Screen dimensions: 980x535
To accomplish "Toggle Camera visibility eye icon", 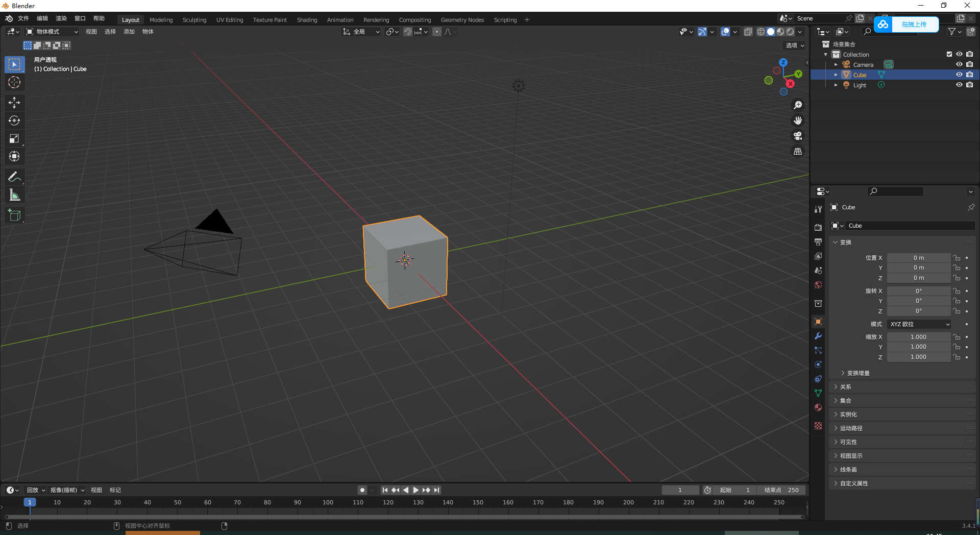I will (959, 65).
